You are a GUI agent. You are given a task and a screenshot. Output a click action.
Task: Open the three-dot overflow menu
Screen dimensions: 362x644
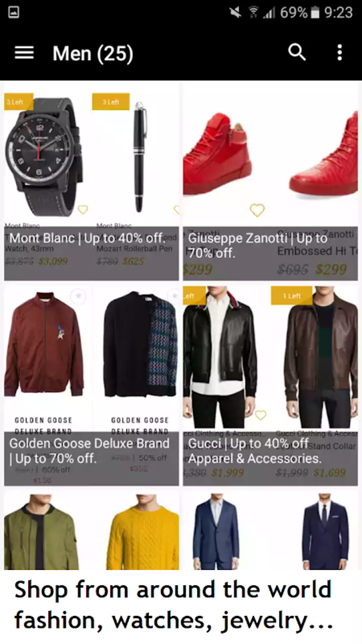[x=340, y=53]
